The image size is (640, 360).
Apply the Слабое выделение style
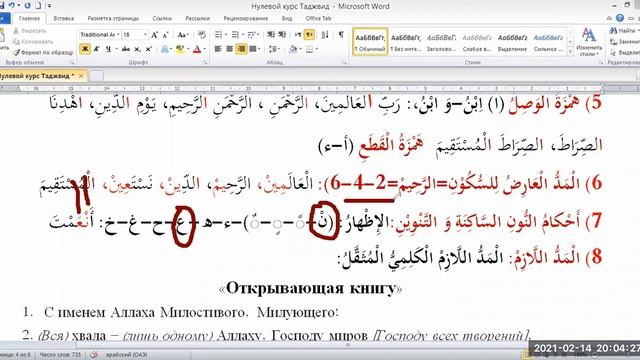(x=477, y=42)
